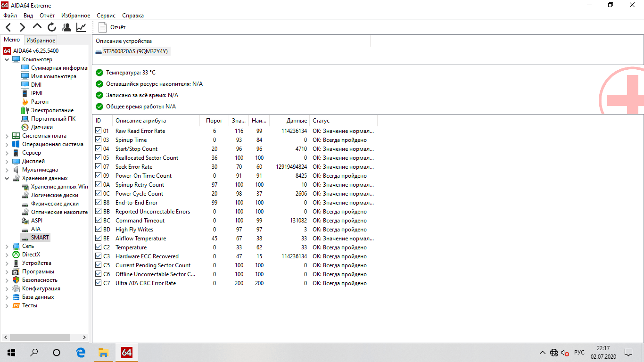The image size is (644, 362).
Task: Open the Справка menu
Action: tap(132, 16)
